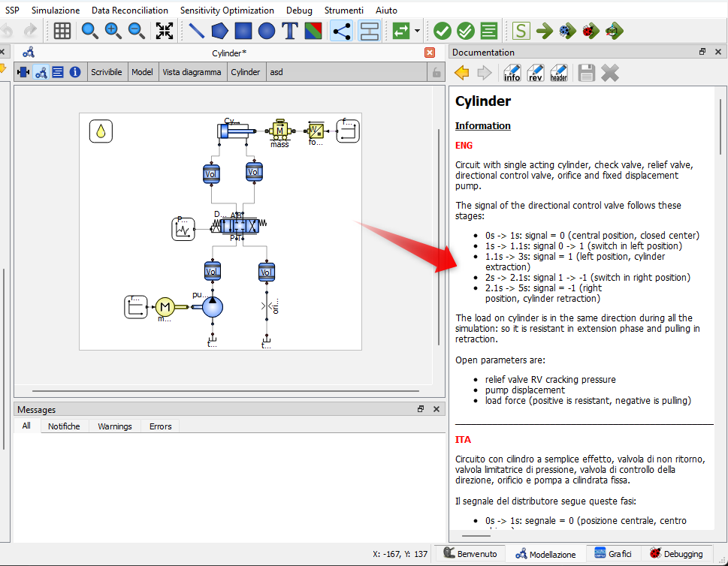728x566 pixels.
Task: Select the Text tool
Action: pos(290,31)
